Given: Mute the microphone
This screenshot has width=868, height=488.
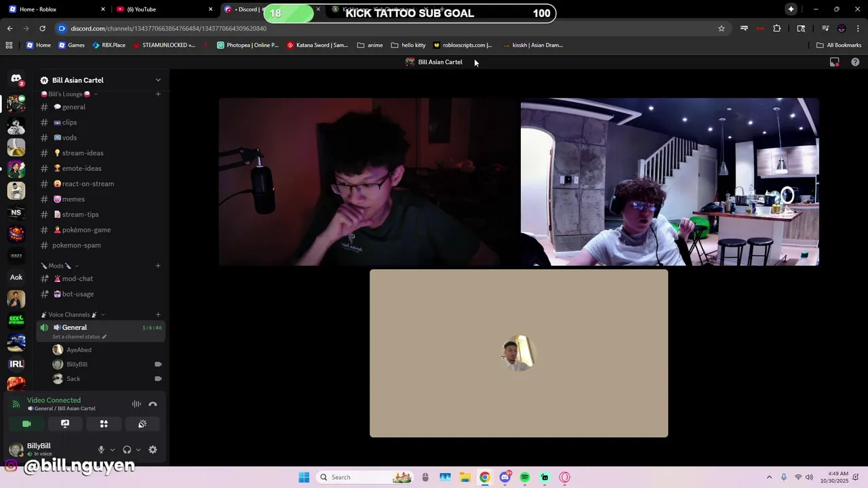Looking at the screenshot, I should (x=101, y=449).
